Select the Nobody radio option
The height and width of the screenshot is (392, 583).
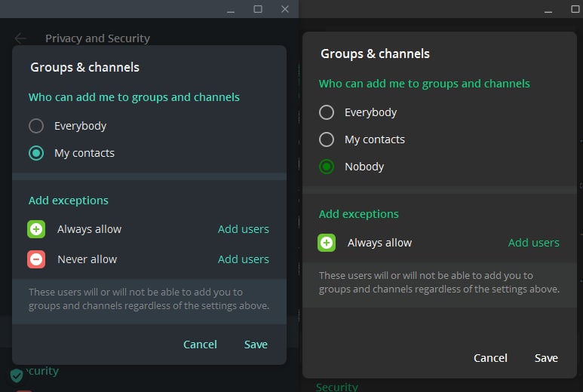tap(327, 167)
